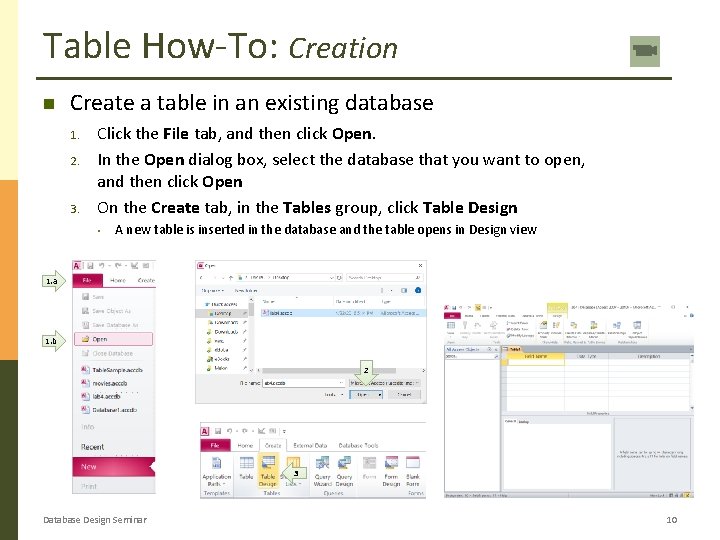The image size is (720, 540).
Task: Click New folder in the Open dialog
Action: [246, 290]
